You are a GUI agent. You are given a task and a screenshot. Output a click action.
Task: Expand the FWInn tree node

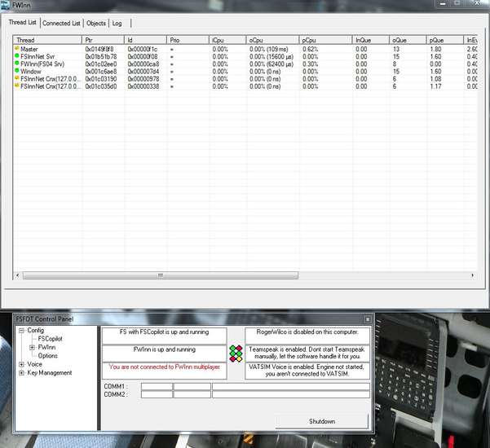tap(32, 348)
